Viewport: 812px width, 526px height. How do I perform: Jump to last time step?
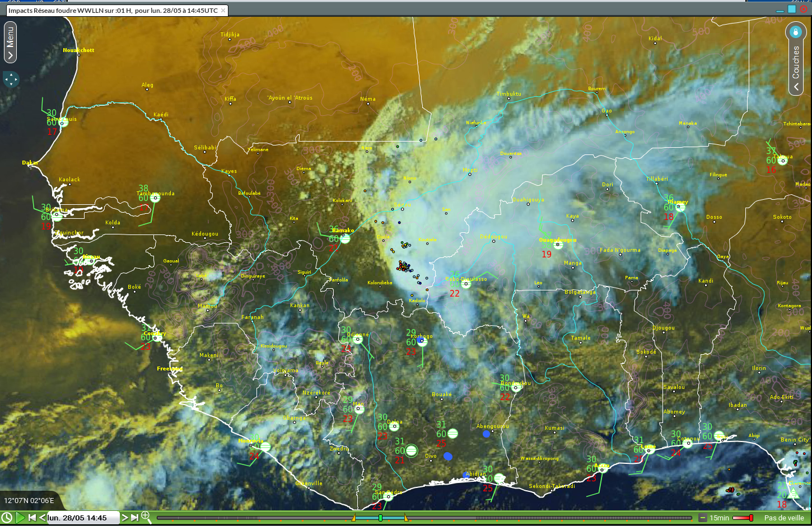(x=134, y=518)
